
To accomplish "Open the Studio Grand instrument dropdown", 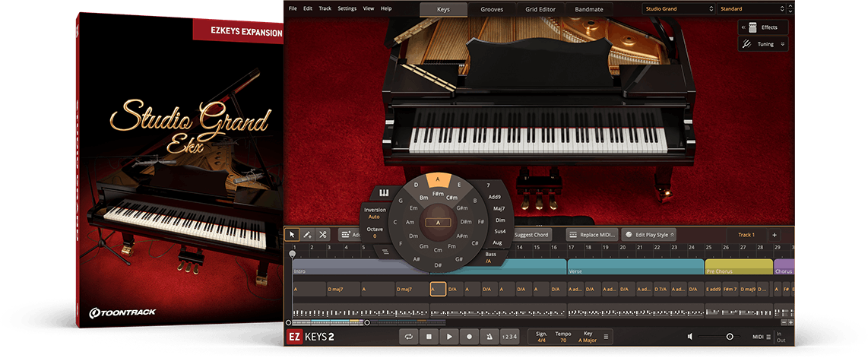I will point(679,9).
